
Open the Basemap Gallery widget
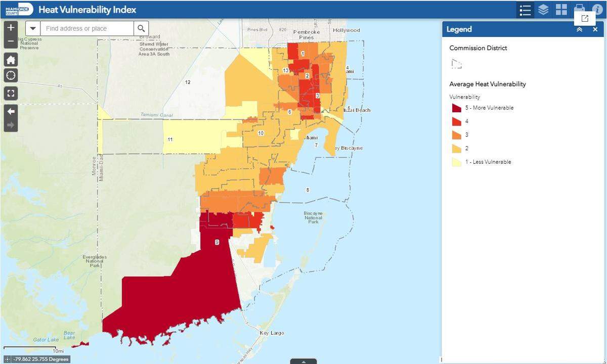(561, 10)
